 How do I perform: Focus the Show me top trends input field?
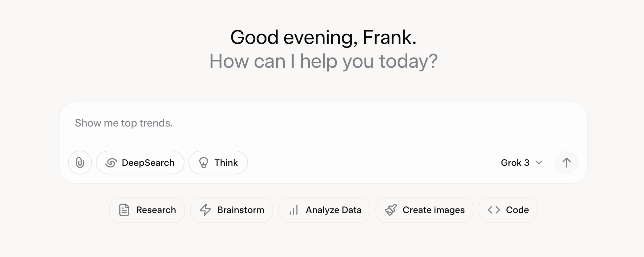click(323, 126)
